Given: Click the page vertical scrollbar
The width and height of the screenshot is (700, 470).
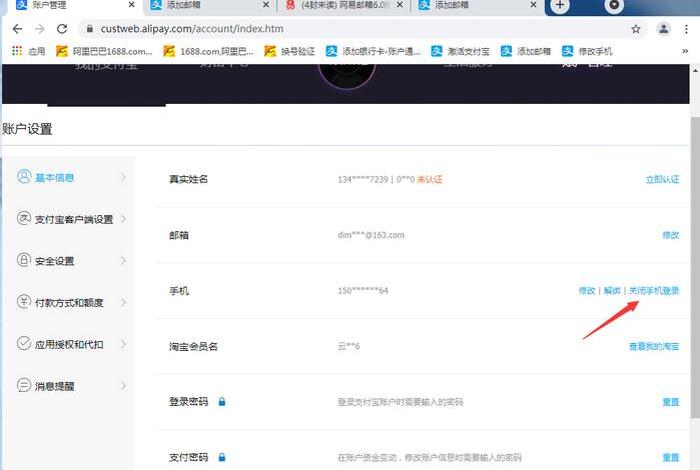Looking at the screenshot, I should tap(695, 268).
